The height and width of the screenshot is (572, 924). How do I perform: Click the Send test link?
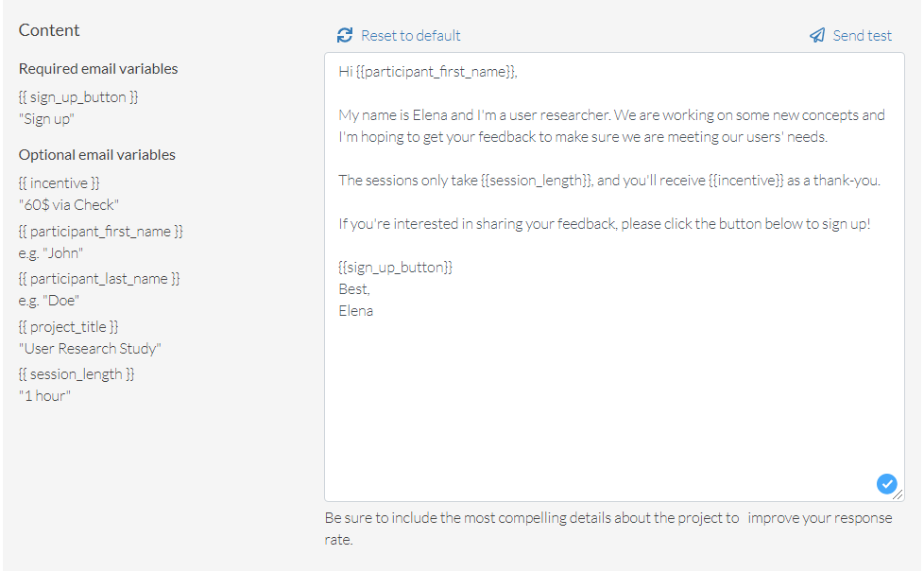click(x=863, y=36)
